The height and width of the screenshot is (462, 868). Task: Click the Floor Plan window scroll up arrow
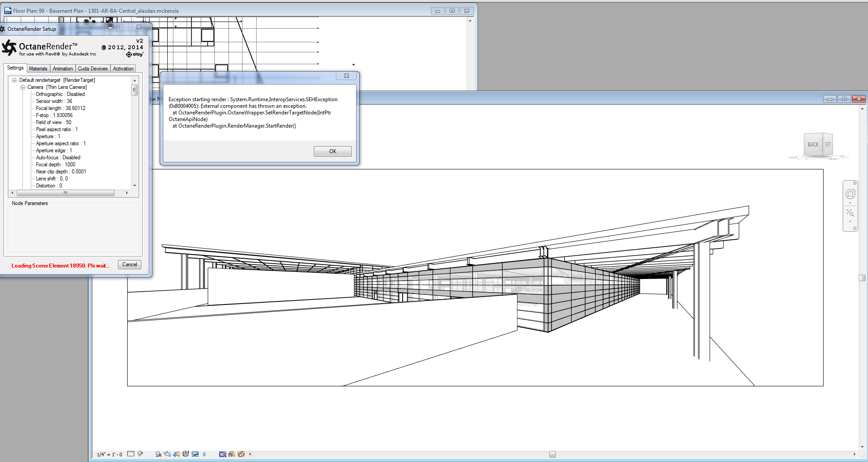pyautogui.click(x=470, y=21)
